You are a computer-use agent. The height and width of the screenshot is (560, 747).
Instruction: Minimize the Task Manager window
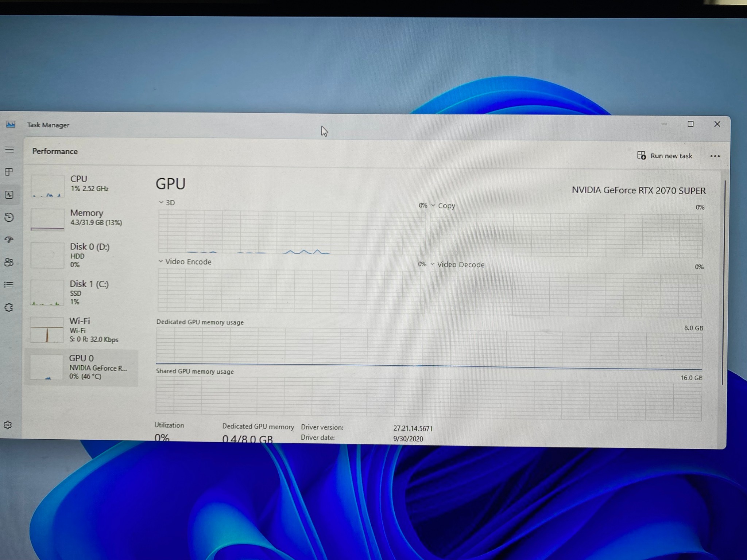pos(664,124)
